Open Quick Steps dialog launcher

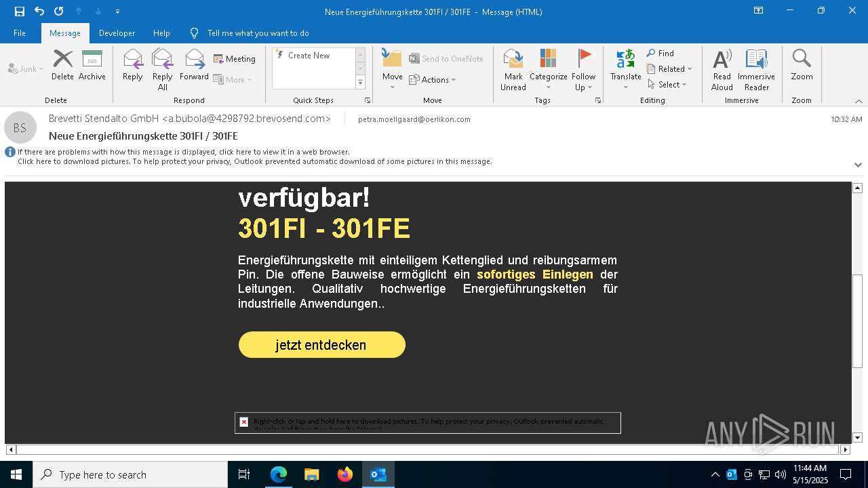point(368,100)
